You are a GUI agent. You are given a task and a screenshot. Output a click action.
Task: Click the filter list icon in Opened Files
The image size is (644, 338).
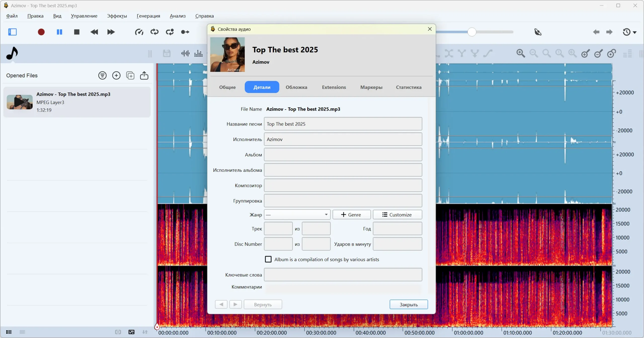coord(102,76)
